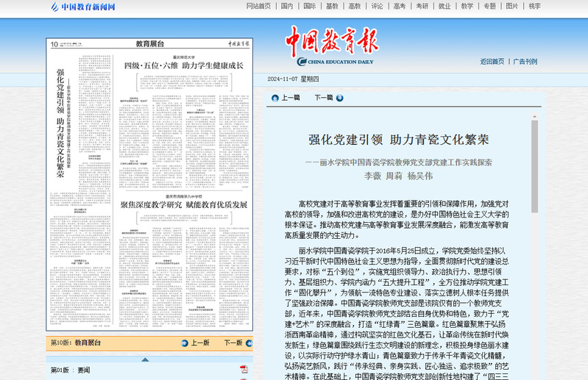588x380 pixels.
Task: Open 第01版：要闻 page link
Action: tap(70, 370)
